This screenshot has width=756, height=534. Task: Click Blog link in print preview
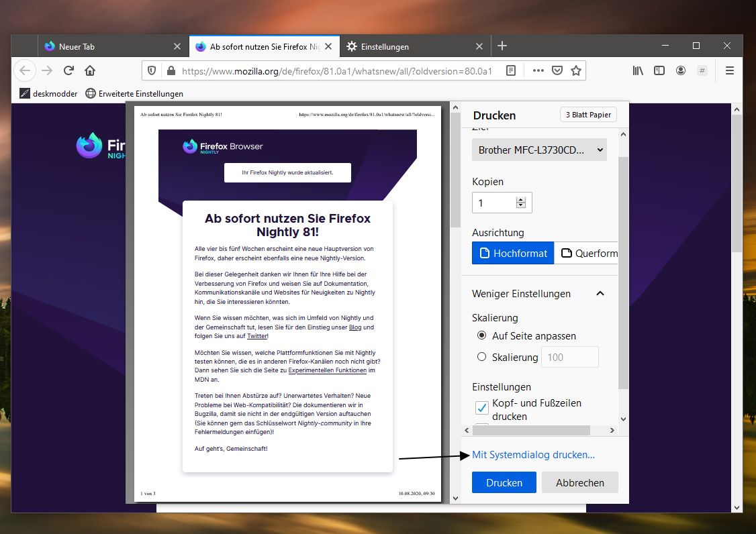[x=355, y=327]
